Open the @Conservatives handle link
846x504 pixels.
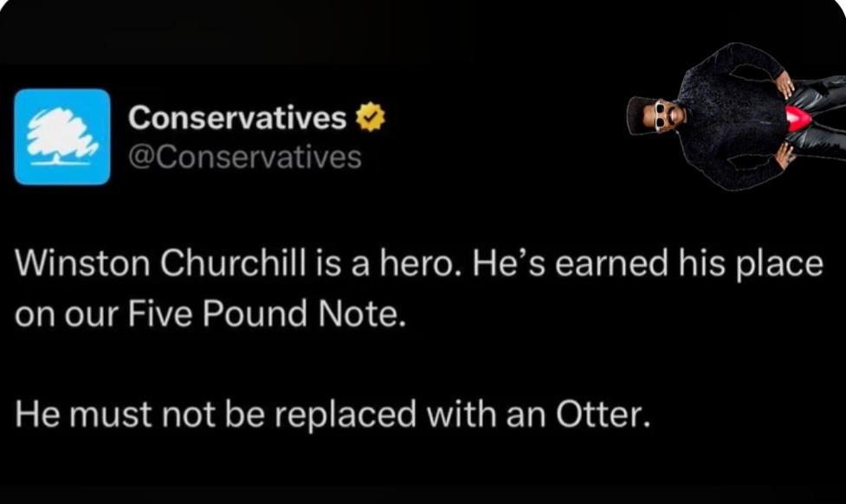coord(244,157)
